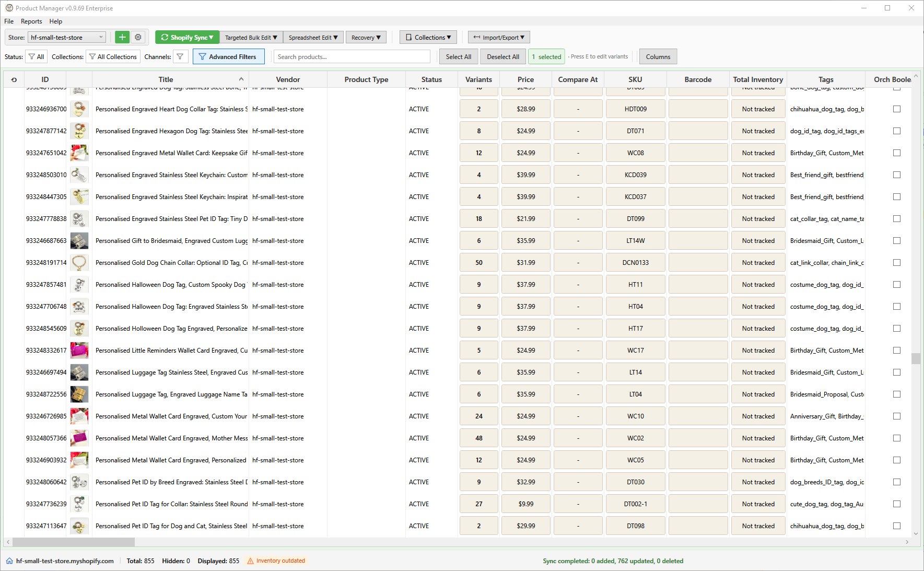Open store settings via gear icon
This screenshot has height=571, width=924.
[138, 37]
